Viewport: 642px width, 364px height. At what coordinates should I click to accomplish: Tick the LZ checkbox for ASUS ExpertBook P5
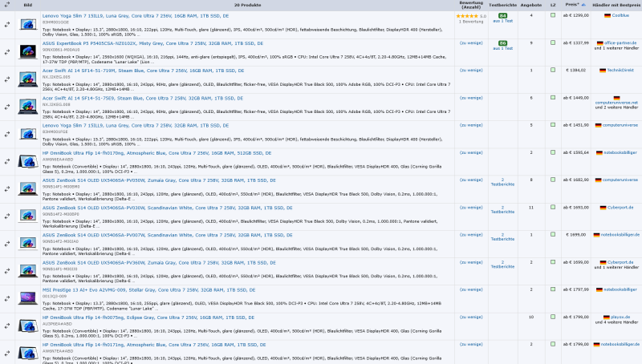[553, 42]
